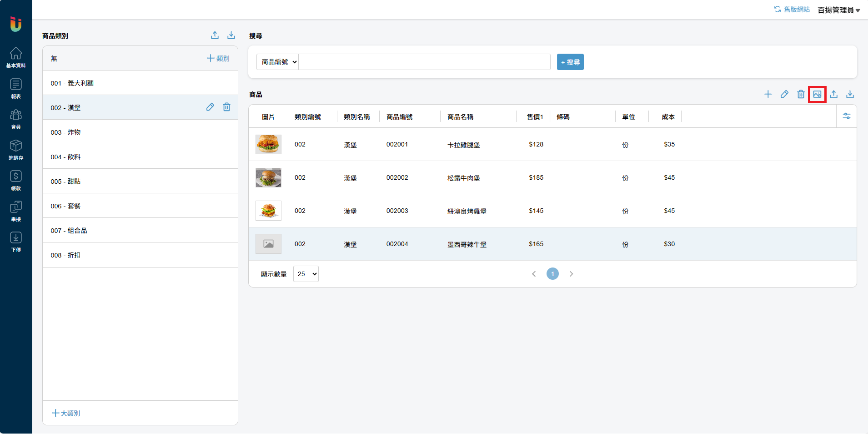Click the 舊版網站 link
The height and width of the screenshot is (434, 868).
tap(792, 10)
